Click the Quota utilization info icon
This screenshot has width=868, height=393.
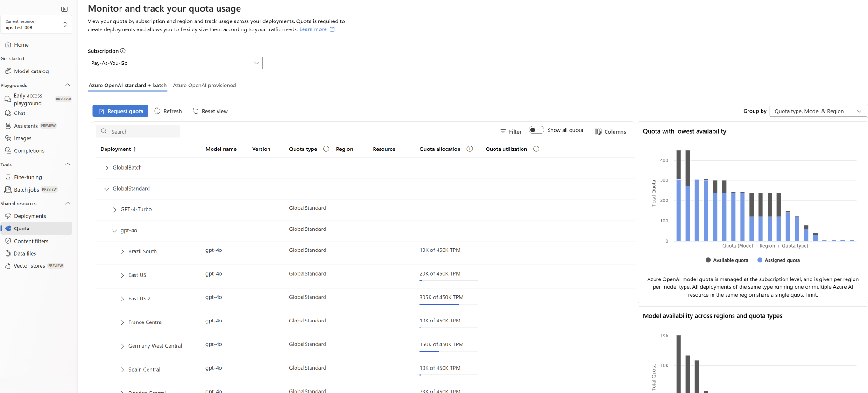tap(536, 149)
